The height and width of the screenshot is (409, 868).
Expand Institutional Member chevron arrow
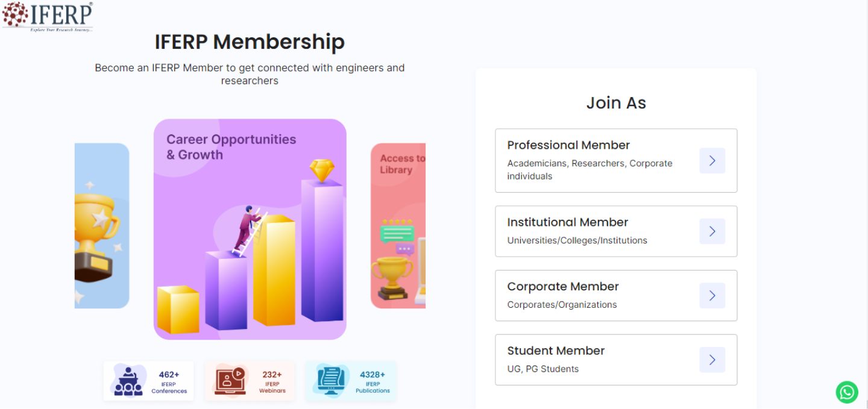pos(712,231)
